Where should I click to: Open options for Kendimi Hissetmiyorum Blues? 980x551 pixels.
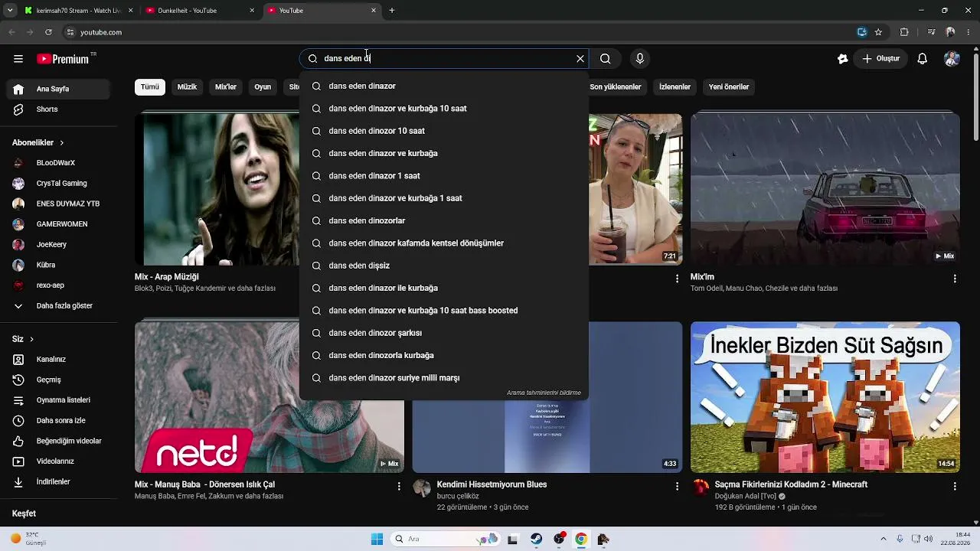coord(677,486)
